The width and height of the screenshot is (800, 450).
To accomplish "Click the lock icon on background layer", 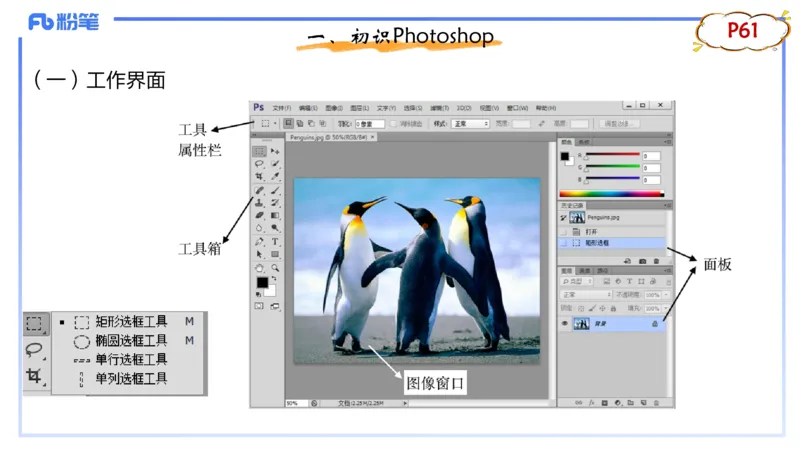I will [655, 324].
